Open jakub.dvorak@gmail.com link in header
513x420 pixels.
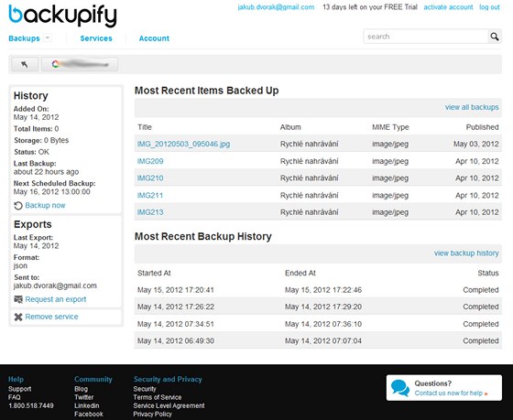click(276, 7)
